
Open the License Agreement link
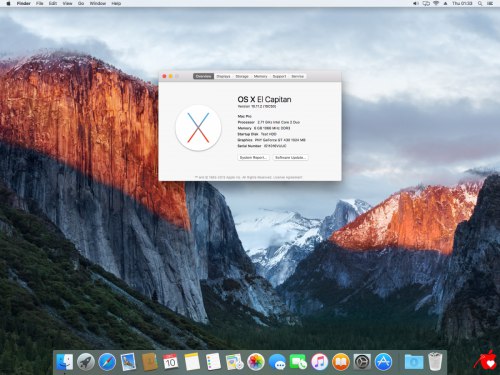tap(288, 177)
